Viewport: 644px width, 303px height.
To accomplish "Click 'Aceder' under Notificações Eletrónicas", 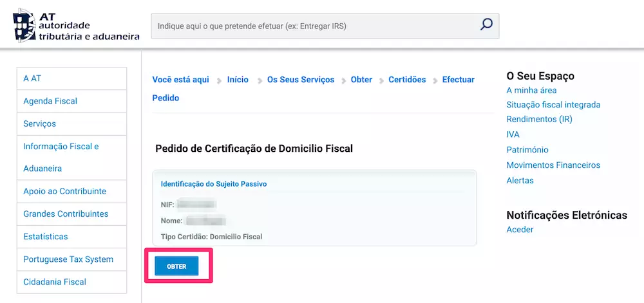I will coord(520,230).
